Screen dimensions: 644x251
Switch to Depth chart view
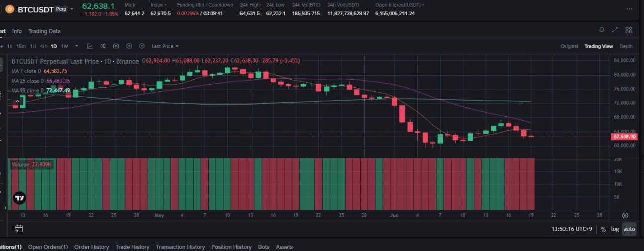[626, 46]
